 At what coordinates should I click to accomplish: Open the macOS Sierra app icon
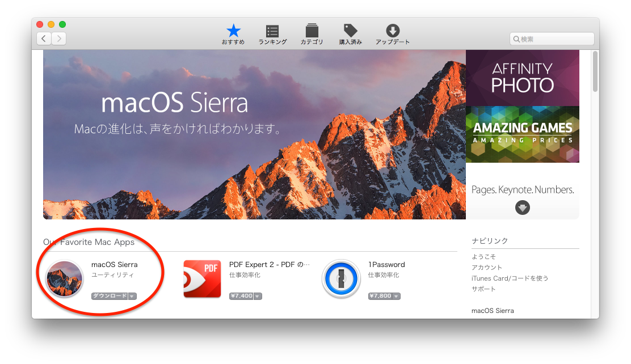[x=64, y=278]
